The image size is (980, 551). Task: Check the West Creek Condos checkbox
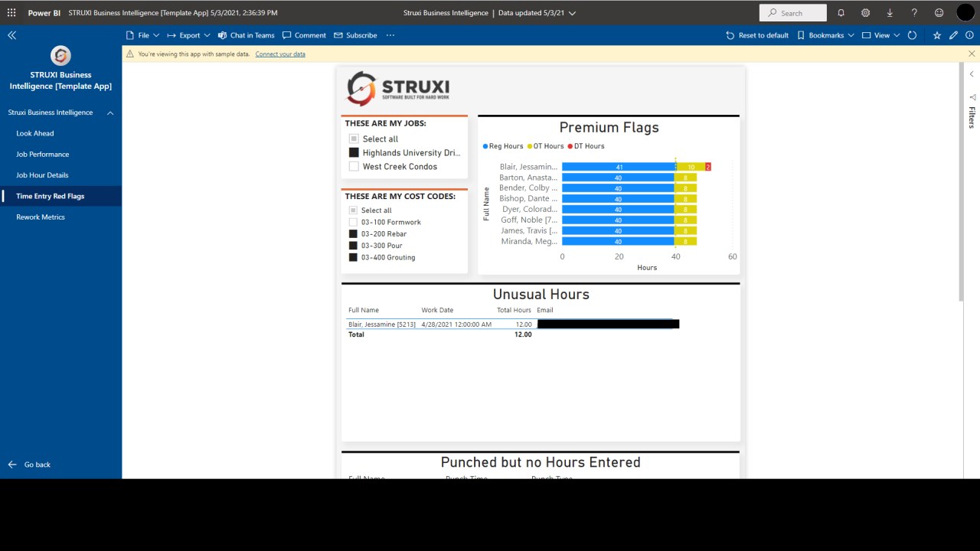354,166
